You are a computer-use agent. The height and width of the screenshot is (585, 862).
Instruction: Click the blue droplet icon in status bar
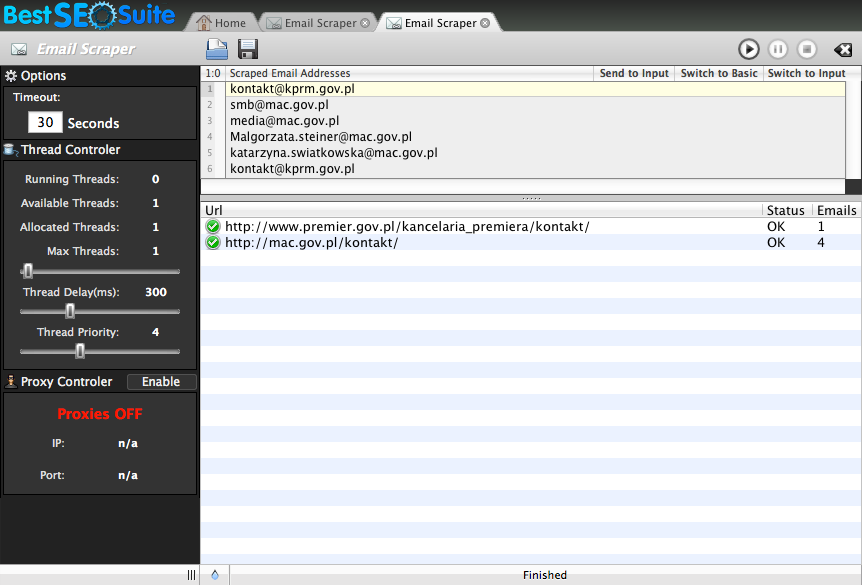click(215, 575)
